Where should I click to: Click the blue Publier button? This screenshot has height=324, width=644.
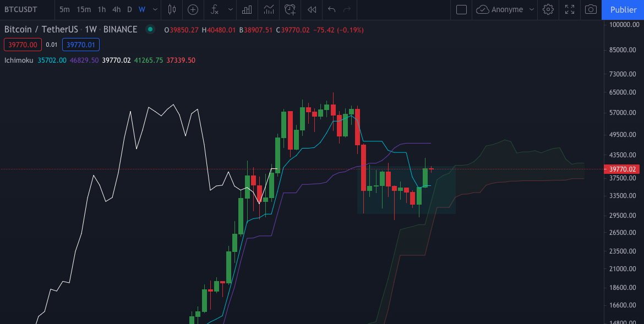point(623,9)
